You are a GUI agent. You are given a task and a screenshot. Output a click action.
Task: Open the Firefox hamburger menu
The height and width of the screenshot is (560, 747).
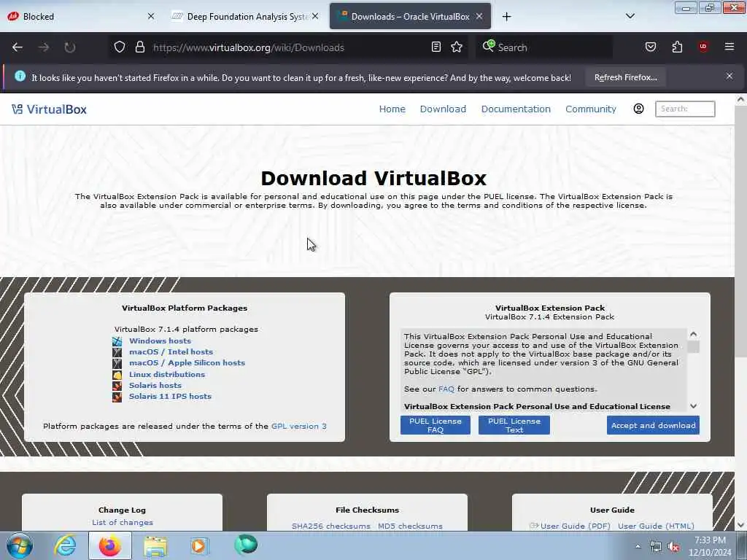click(x=729, y=47)
